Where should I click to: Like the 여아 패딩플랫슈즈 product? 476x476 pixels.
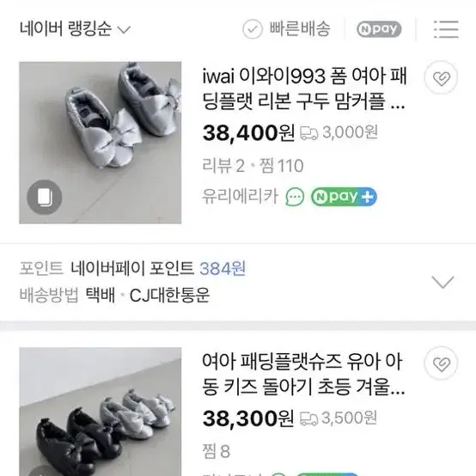(441, 363)
